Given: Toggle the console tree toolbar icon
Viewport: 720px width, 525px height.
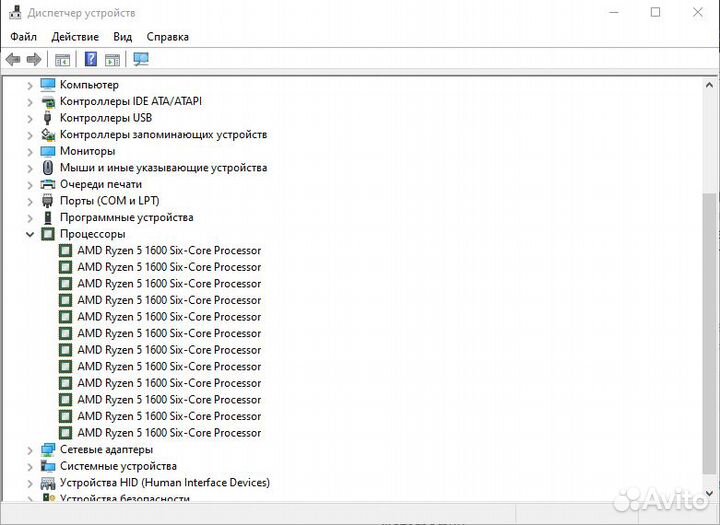Looking at the screenshot, I should click(62, 59).
